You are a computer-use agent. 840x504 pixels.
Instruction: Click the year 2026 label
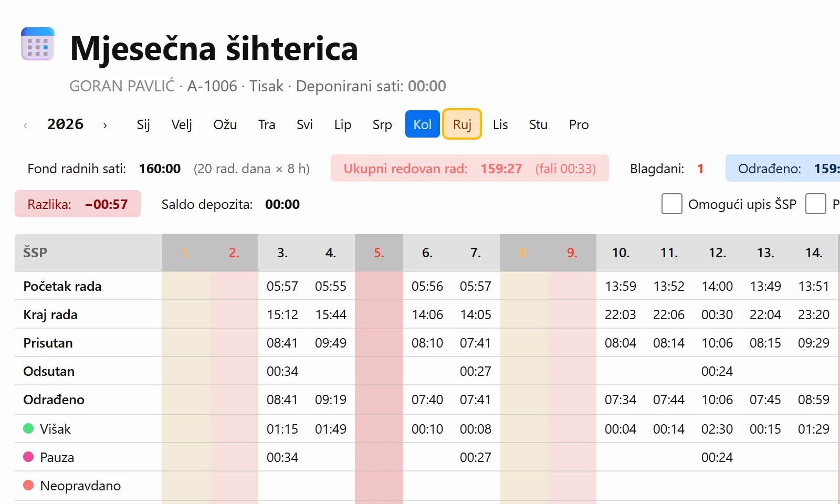[65, 124]
